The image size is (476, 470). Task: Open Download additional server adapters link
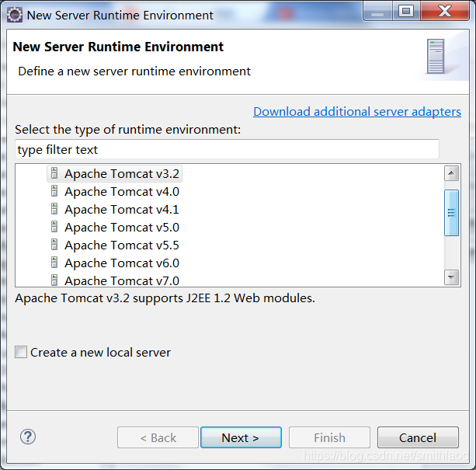click(x=357, y=112)
